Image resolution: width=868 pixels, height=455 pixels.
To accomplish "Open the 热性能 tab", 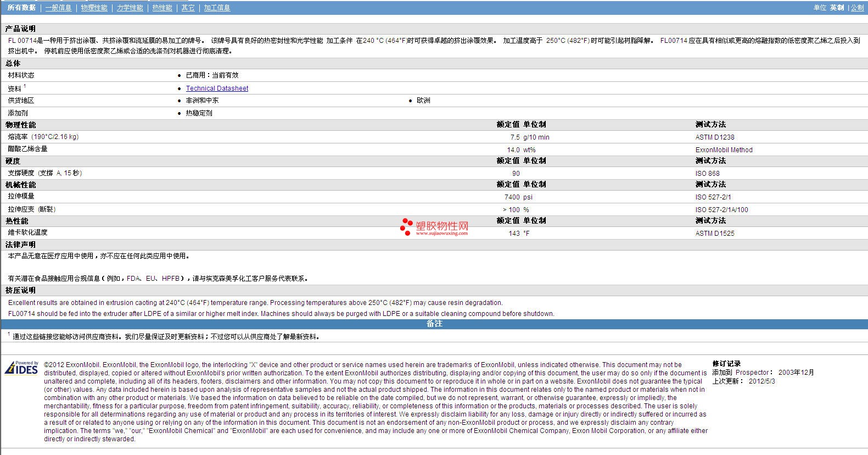I will pyautogui.click(x=162, y=8).
